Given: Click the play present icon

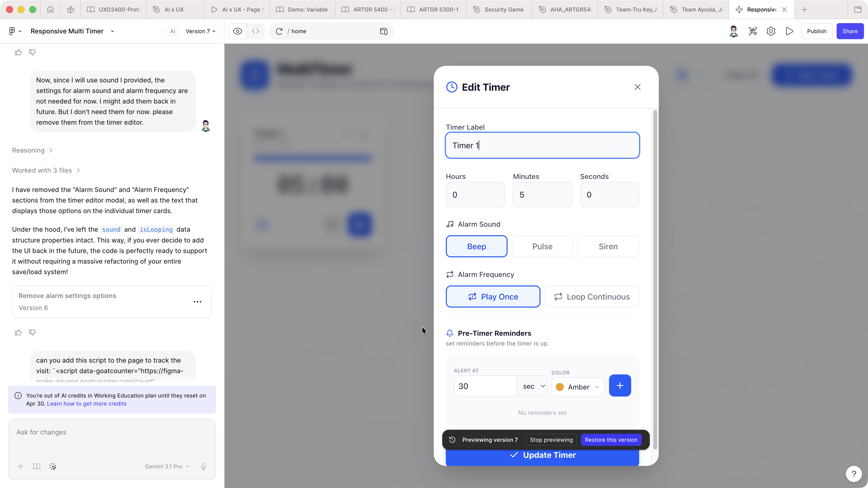Looking at the screenshot, I should [x=789, y=31].
